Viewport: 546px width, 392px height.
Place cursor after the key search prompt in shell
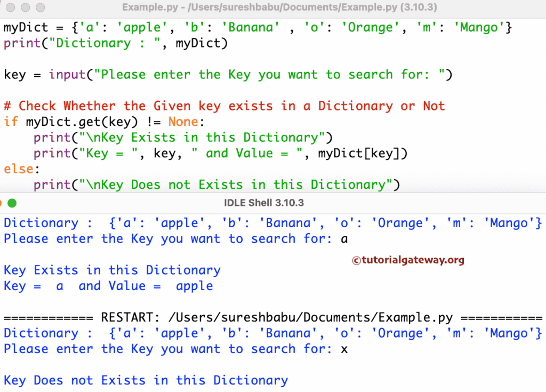[x=349, y=238]
